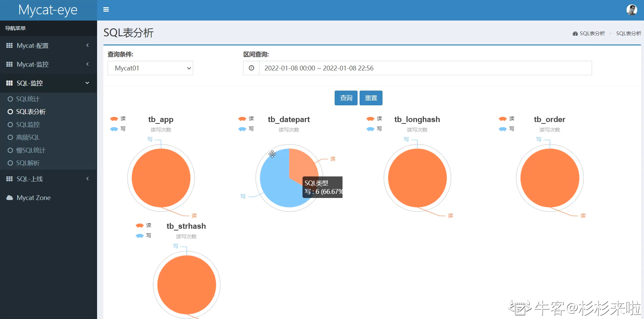
Task: Toggle 读 legend in tb_order chart
Action: (507, 119)
